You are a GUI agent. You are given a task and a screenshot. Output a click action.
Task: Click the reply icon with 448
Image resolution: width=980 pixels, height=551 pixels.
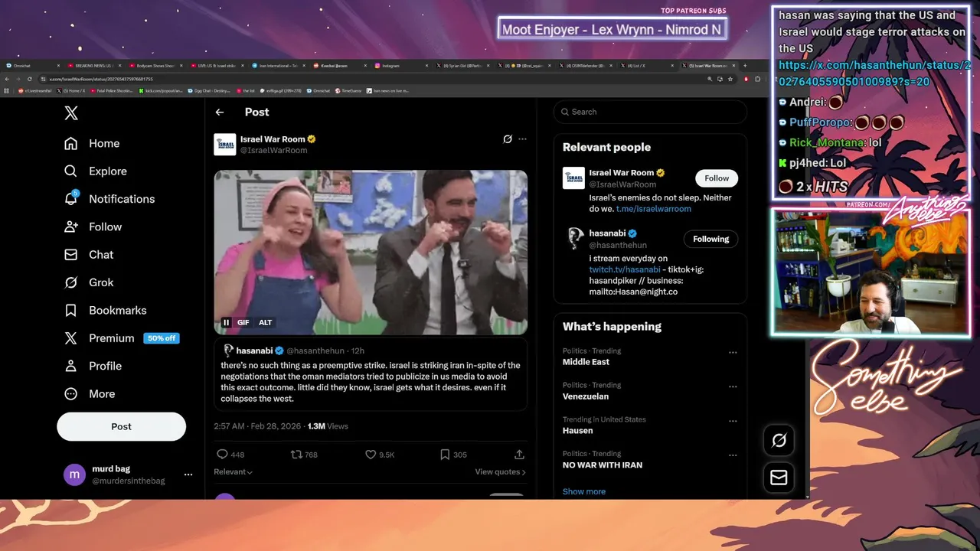[222, 455]
